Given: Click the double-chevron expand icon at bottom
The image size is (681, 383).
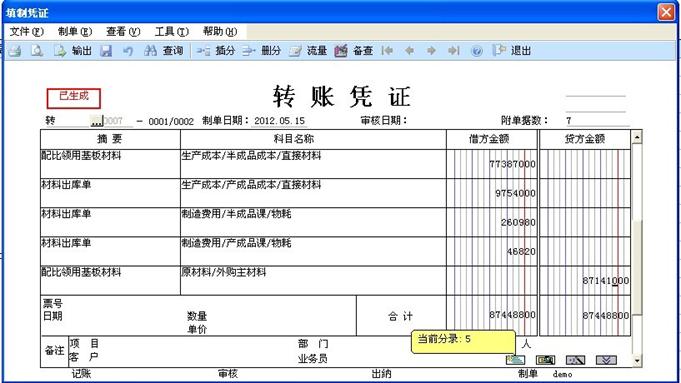Looking at the screenshot, I should (x=606, y=360).
